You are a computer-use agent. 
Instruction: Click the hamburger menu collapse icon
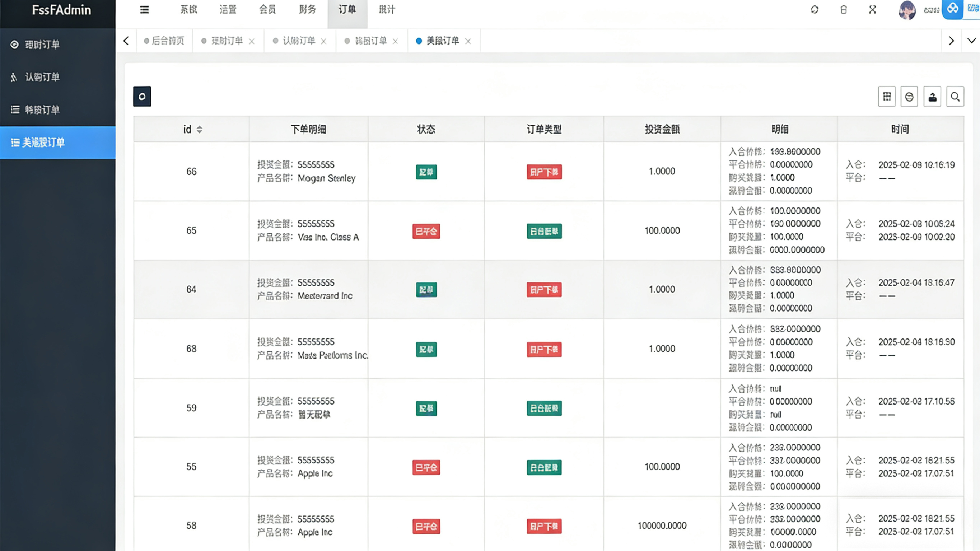144,10
